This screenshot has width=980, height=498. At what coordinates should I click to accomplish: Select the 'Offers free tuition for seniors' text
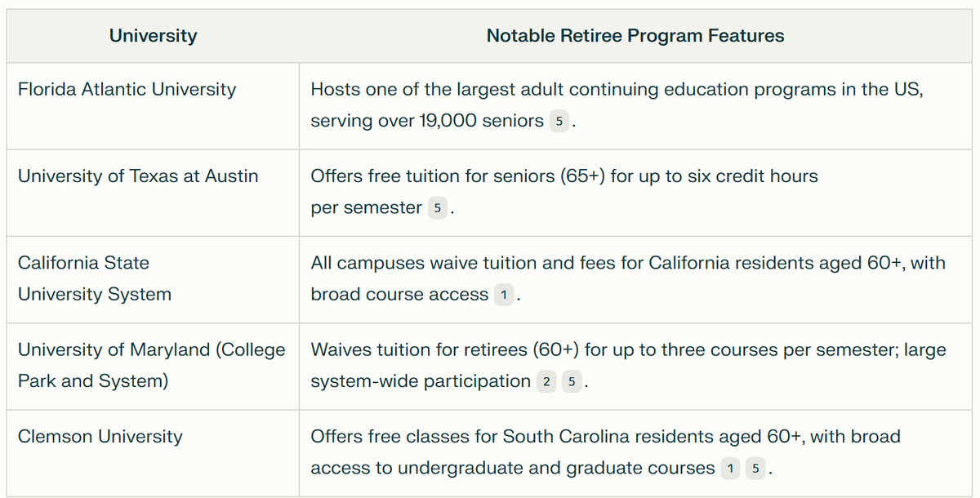tap(563, 176)
